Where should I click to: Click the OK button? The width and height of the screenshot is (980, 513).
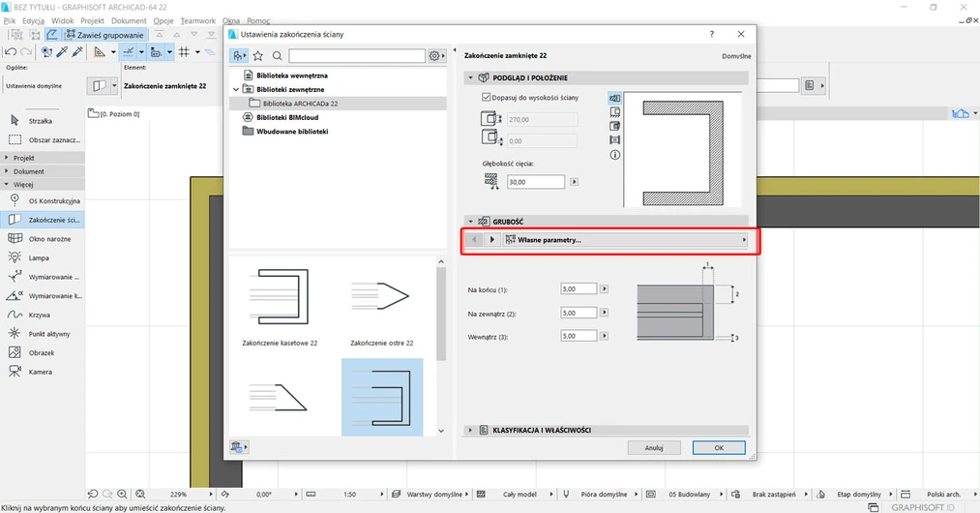click(x=719, y=448)
